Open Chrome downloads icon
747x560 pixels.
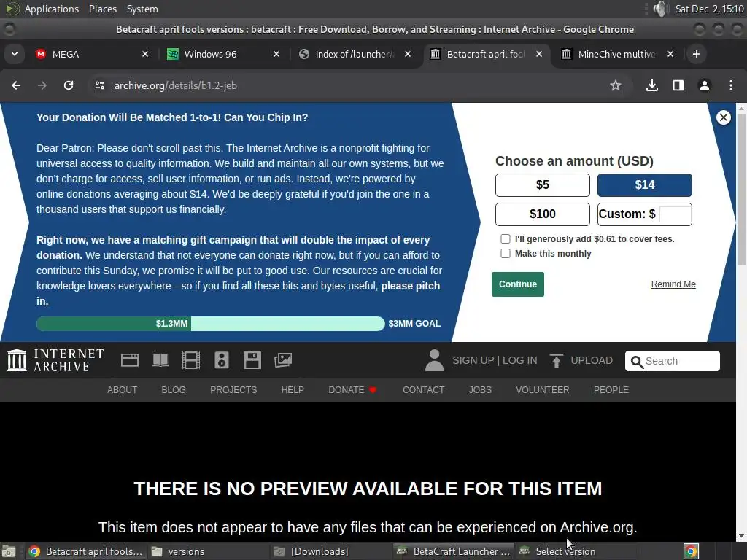coord(652,85)
